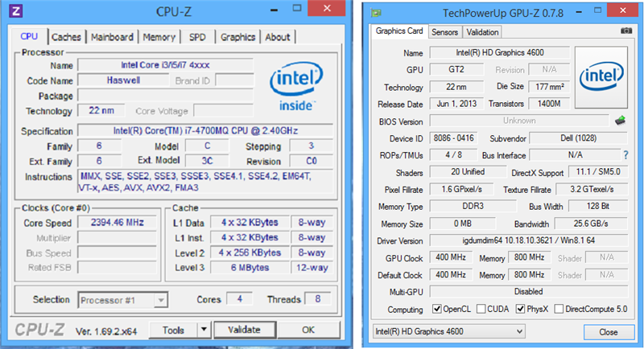The image size is (644, 349).
Task: Click the GPU-Z app icon in title bar
Action: 376,13
